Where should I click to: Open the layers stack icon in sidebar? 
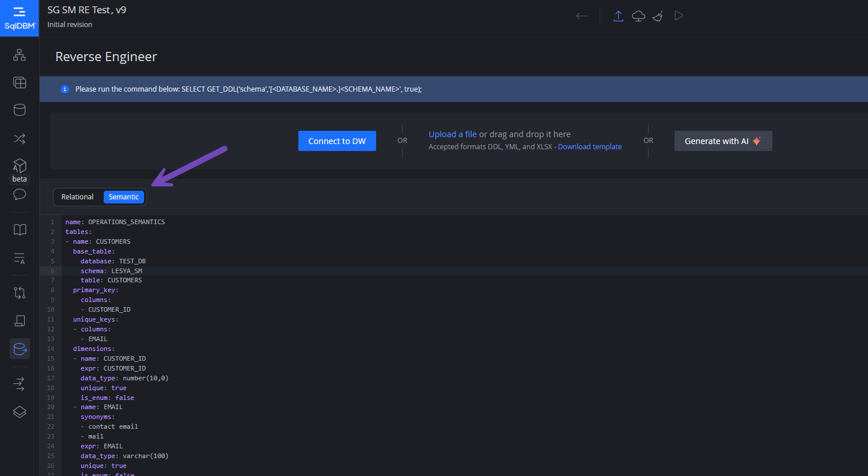20,412
